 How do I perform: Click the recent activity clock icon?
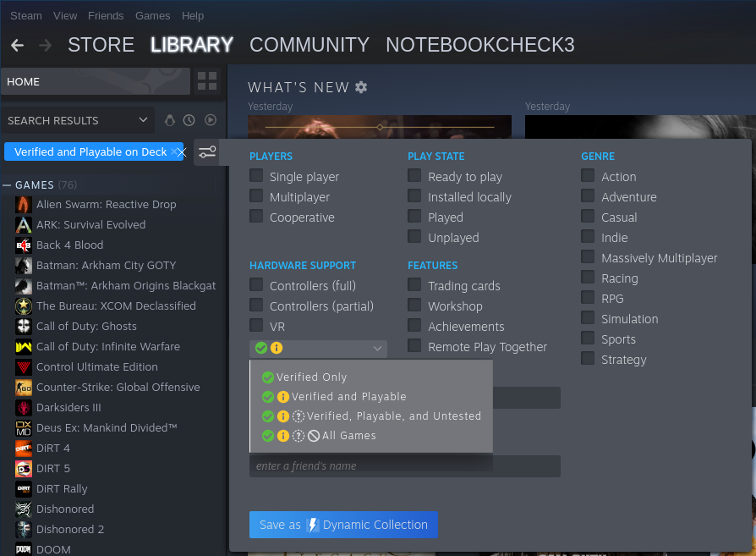[189, 120]
